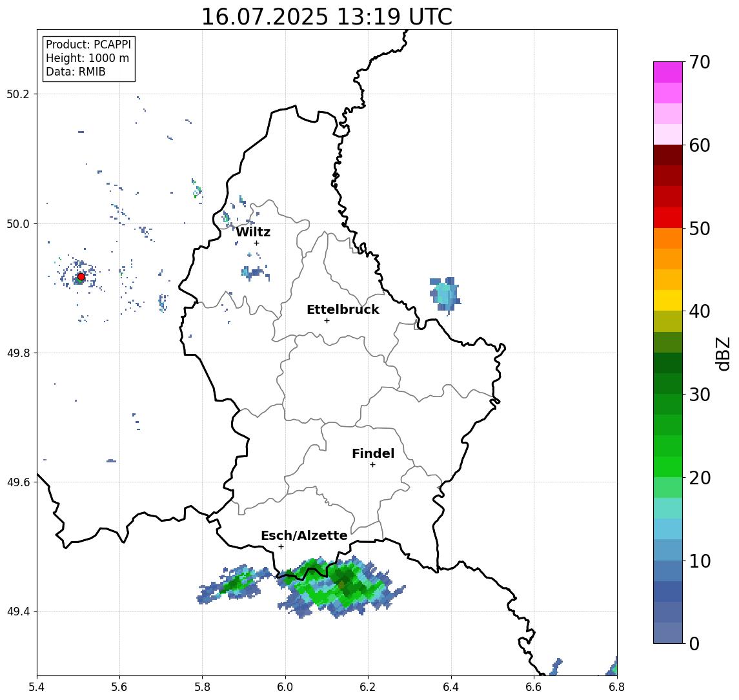Click longitude tick label 6.2
The image size is (739, 700).
[368, 687]
